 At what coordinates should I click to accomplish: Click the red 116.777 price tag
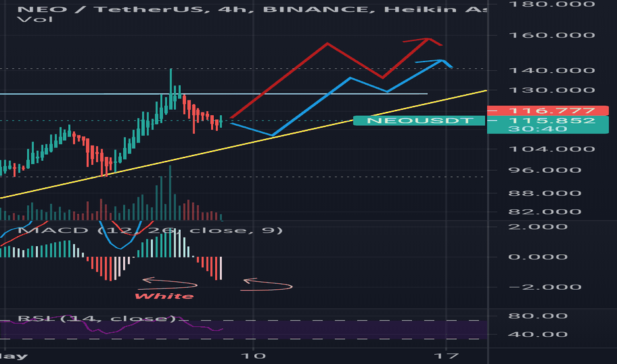(547, 111)
